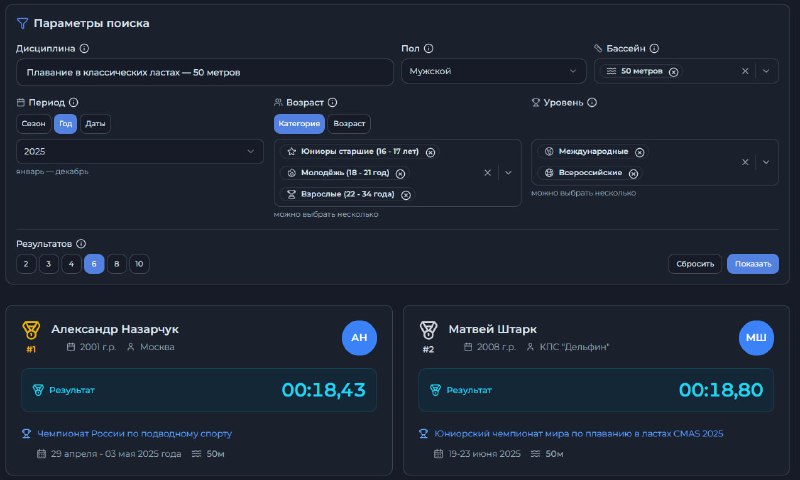Screen dimensions: 800x480
Task: Set results count to 8
Action: (117, 264)
